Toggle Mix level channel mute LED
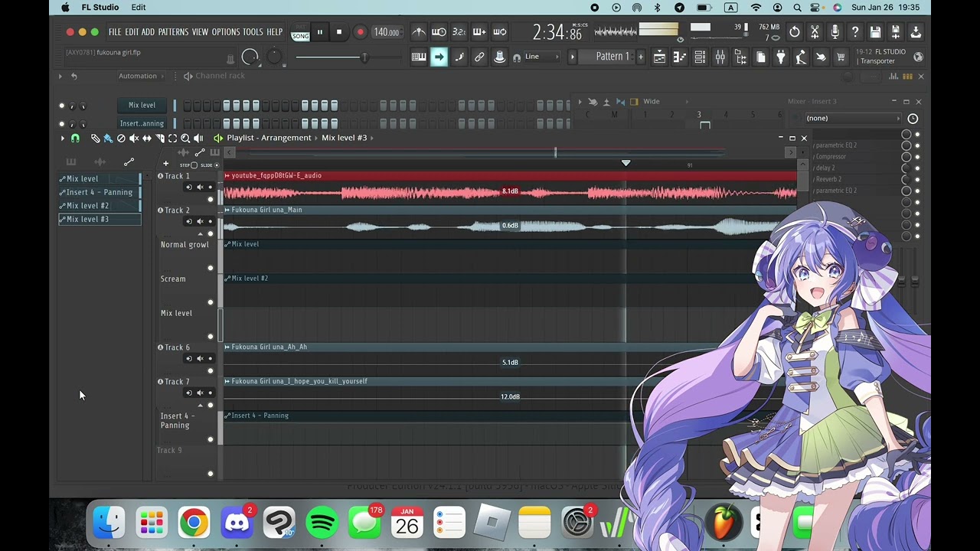This screenshot has height=551, width=980. click(62, 106)
